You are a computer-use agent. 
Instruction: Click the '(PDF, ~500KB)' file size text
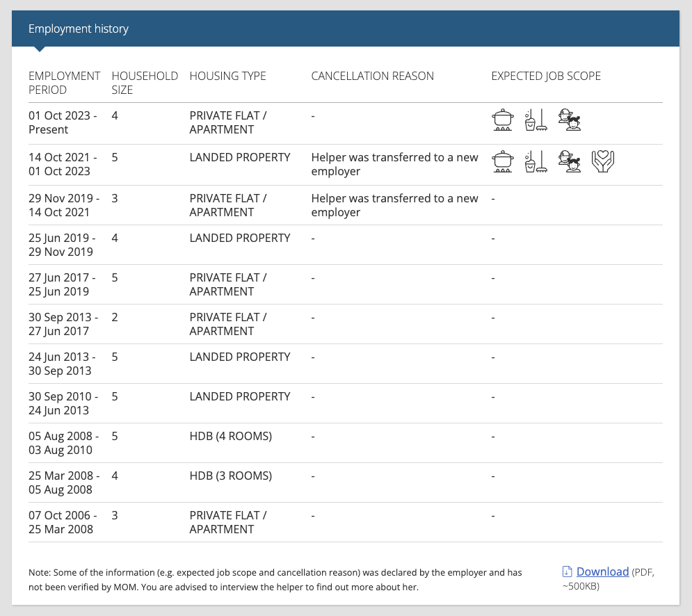tap(609, 579)
